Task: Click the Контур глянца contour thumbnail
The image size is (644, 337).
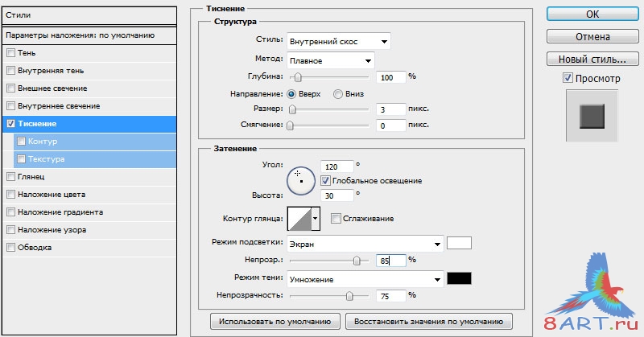Action: click(x=299, y=219)
